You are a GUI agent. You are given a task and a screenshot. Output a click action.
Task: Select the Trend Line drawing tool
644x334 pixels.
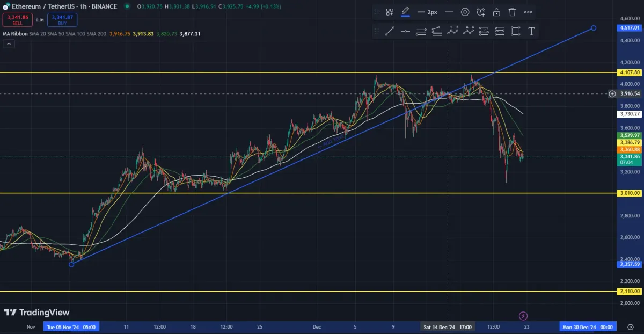click(390, 31)
